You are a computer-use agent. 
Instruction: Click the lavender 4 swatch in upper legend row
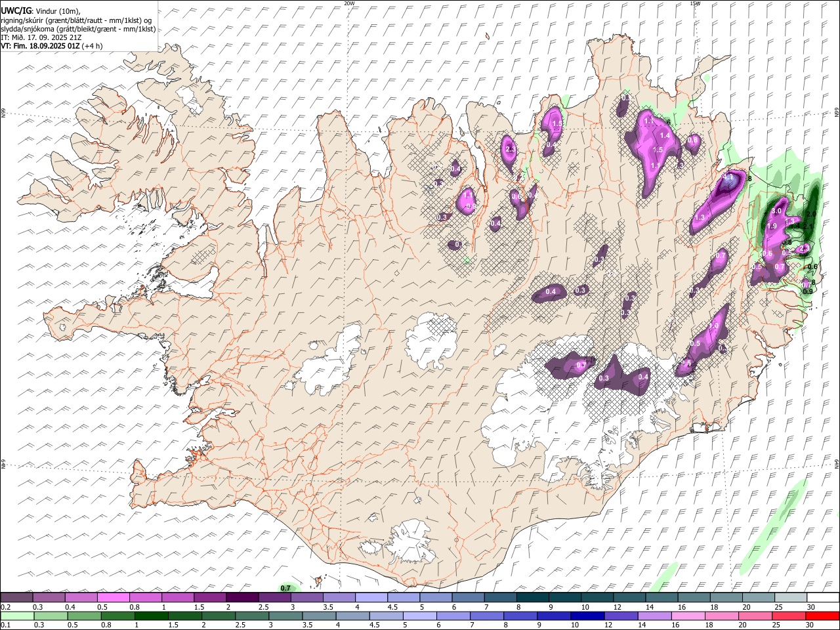371,598
